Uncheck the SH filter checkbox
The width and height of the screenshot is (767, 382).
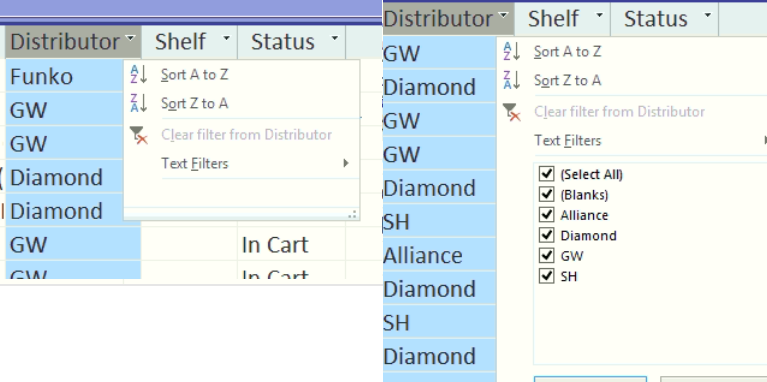tap(546, 276)
